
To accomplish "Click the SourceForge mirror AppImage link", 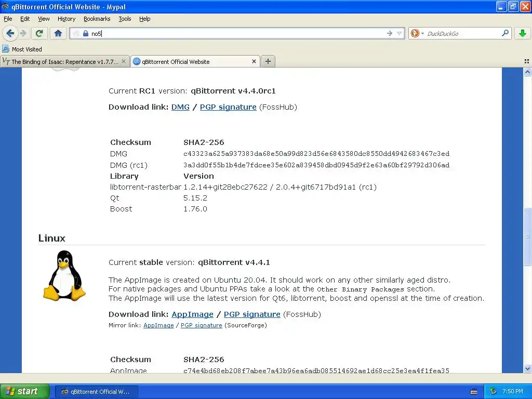I will (x=158, y=325).
